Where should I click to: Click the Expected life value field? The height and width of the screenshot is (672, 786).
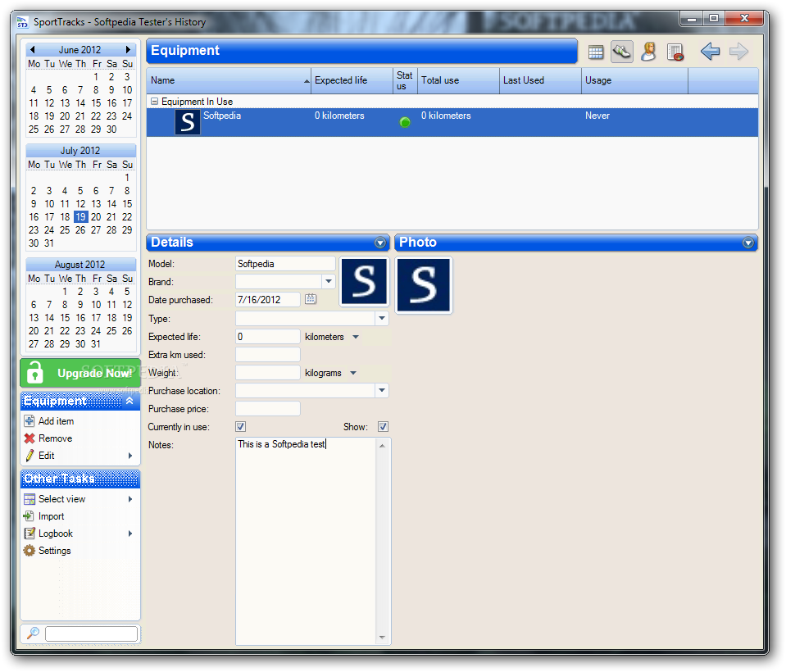point(268,337)
